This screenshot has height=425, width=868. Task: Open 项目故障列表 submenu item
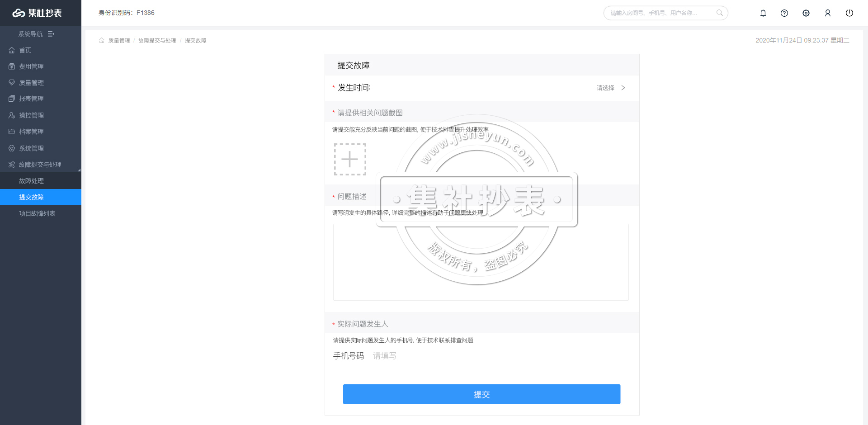(x=37, y=213)
